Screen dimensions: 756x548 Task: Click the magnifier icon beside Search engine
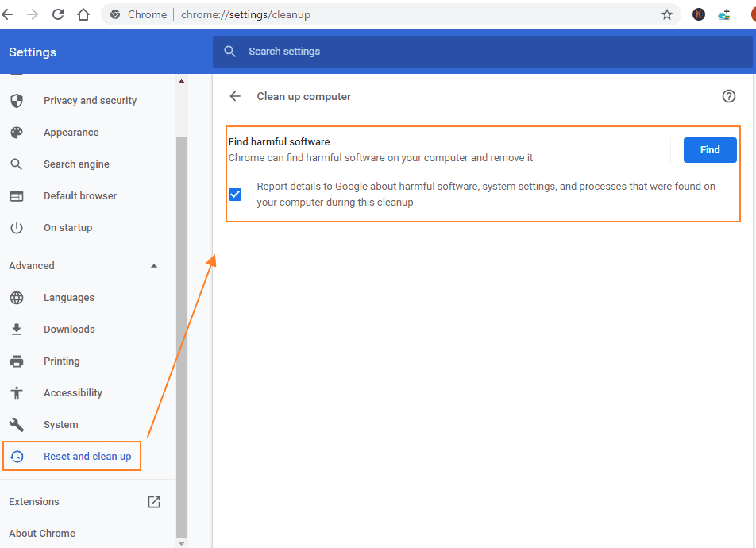[x=17, y=164]
